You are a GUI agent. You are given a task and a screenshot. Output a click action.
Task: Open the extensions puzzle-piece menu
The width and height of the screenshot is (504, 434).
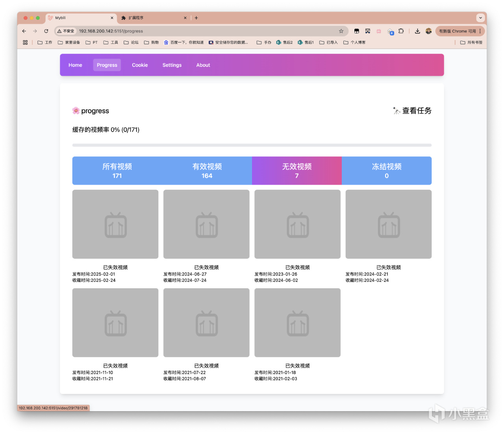pyautogui.click(x=401, y=31)
